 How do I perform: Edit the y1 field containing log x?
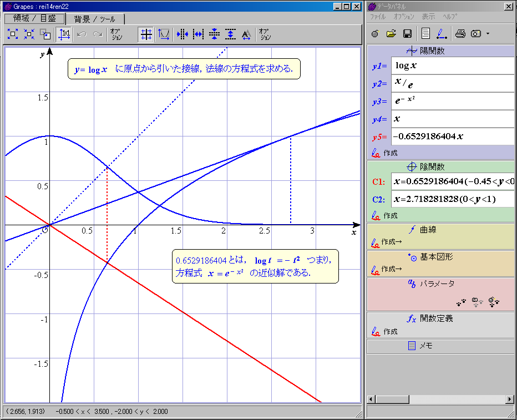tap(453, 65)
